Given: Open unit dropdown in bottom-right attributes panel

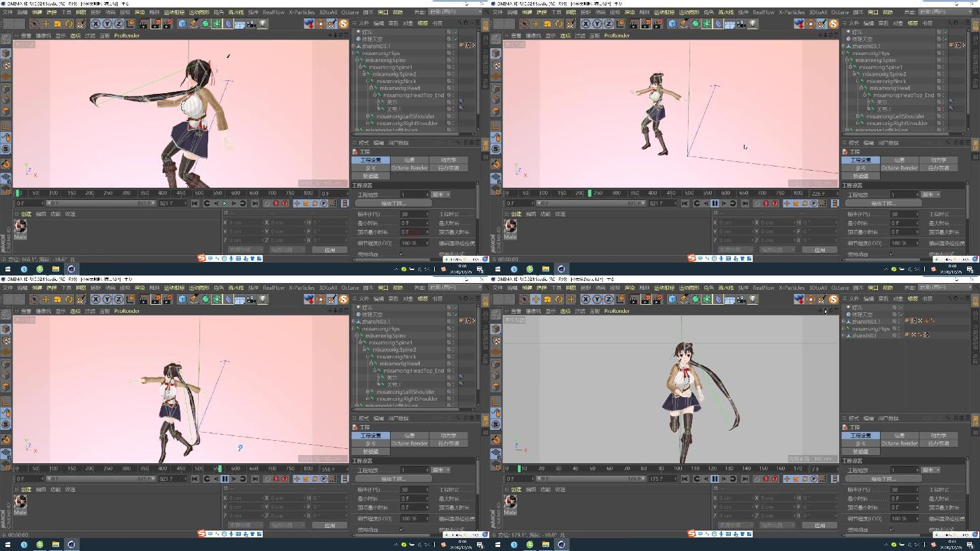Looking at the screenshot, I should coord(931,470).
